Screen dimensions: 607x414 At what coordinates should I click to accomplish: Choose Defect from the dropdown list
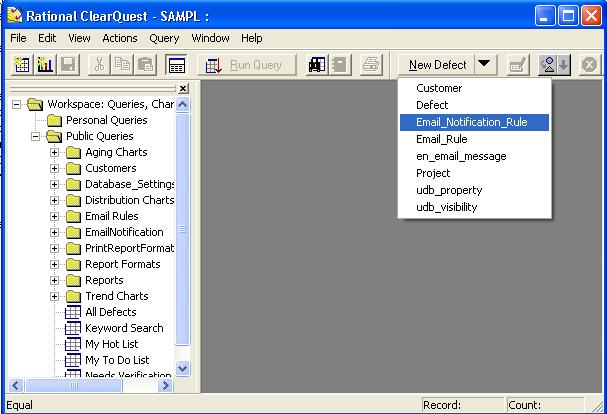click(474, 105)
